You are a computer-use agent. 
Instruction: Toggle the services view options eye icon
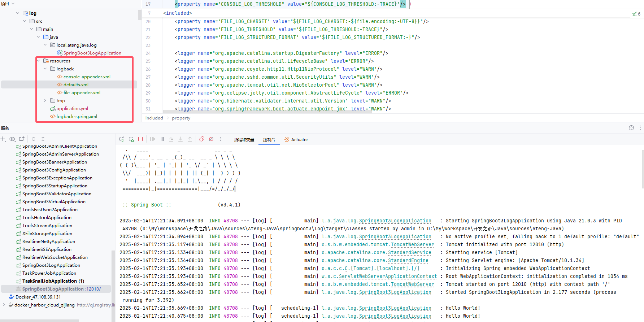click(x=12, y=139)
